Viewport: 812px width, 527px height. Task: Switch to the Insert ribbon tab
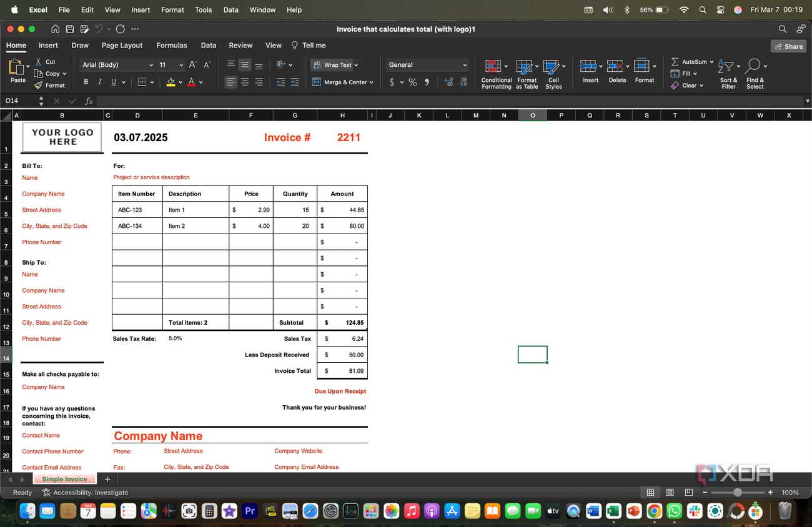point(48,45)
